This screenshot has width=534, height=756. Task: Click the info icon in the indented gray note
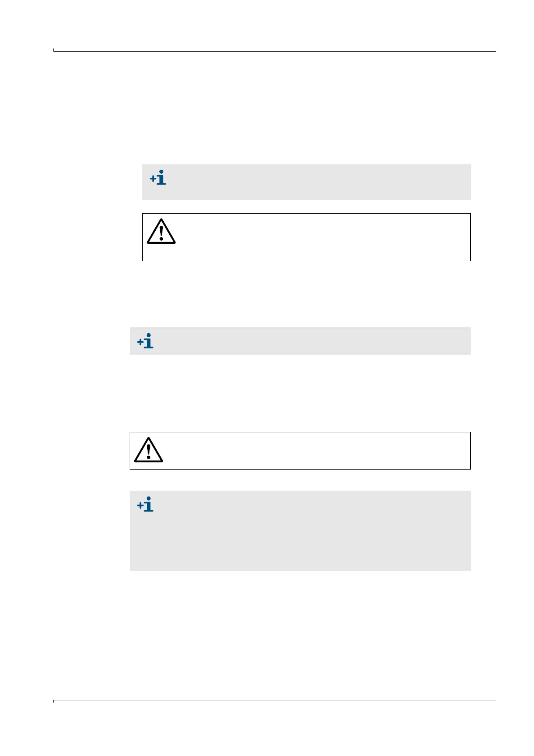pos(158,178)
